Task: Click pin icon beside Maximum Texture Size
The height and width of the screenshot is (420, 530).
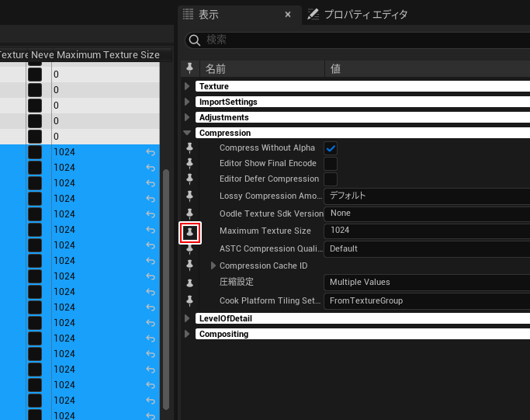Action: coord(190,232)
